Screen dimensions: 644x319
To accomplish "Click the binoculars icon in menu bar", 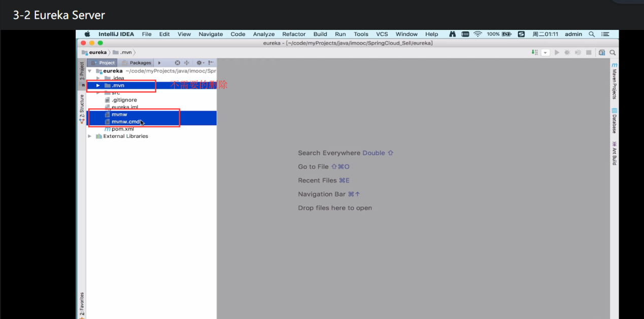I will (453, 34).
